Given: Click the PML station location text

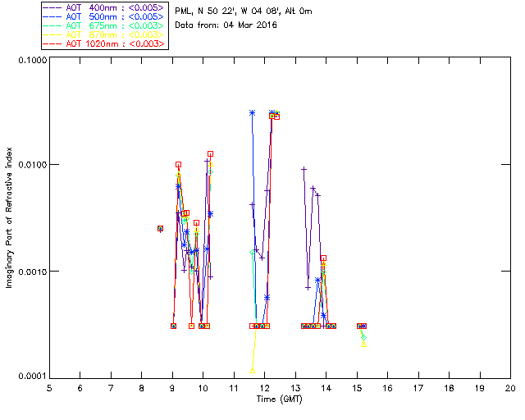Looking at the screenshot, I should (244, 11).
